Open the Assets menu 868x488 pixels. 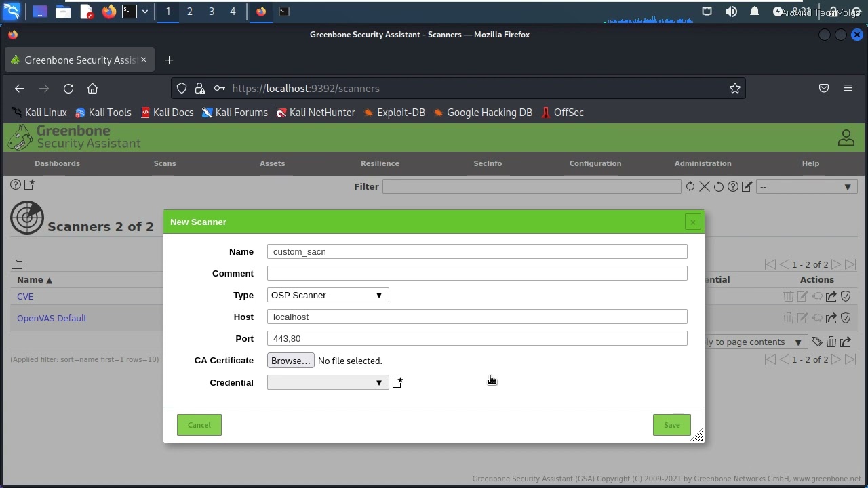click(272, 163)
